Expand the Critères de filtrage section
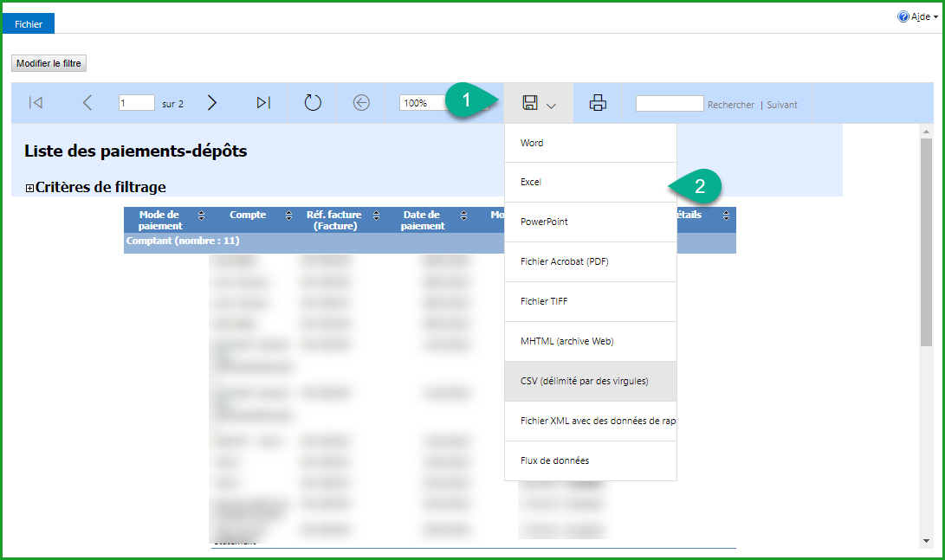 click(x=30, y=188)
